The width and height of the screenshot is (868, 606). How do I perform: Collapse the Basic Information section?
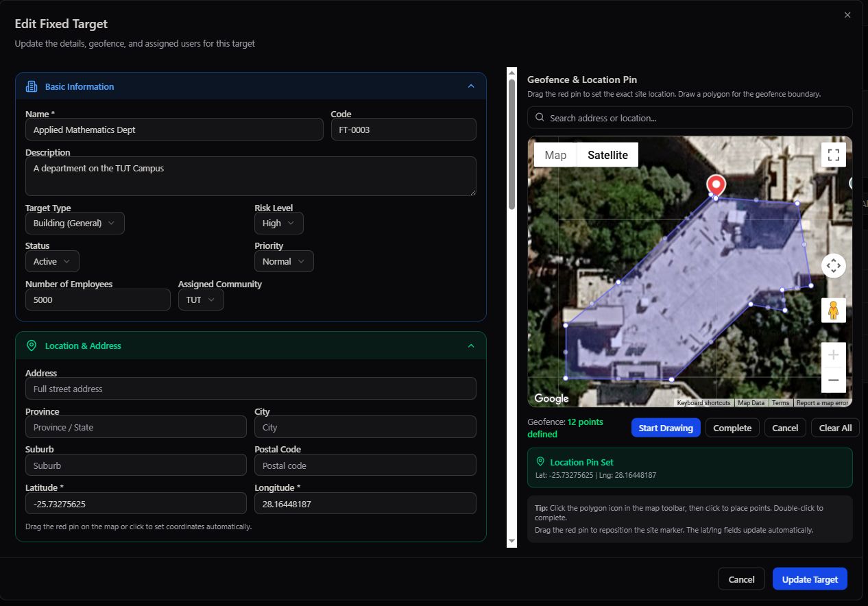(x=471, y=86)
